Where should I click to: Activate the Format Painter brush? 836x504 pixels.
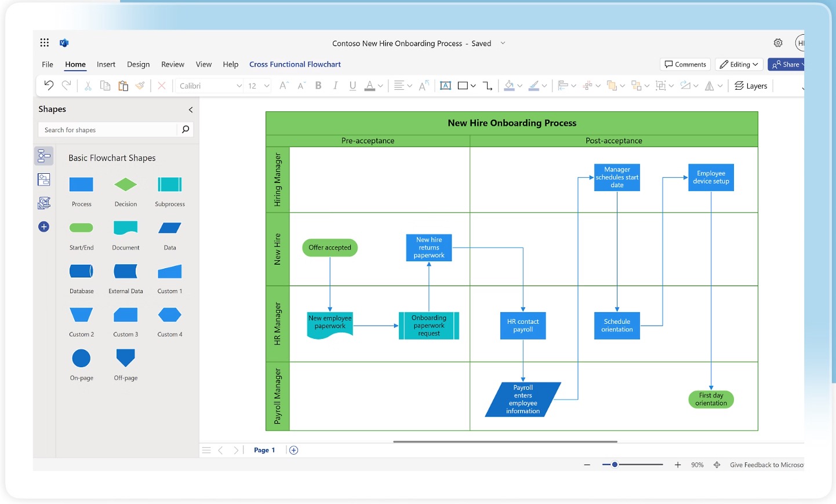pyautogui.click(x=140, y=86)
